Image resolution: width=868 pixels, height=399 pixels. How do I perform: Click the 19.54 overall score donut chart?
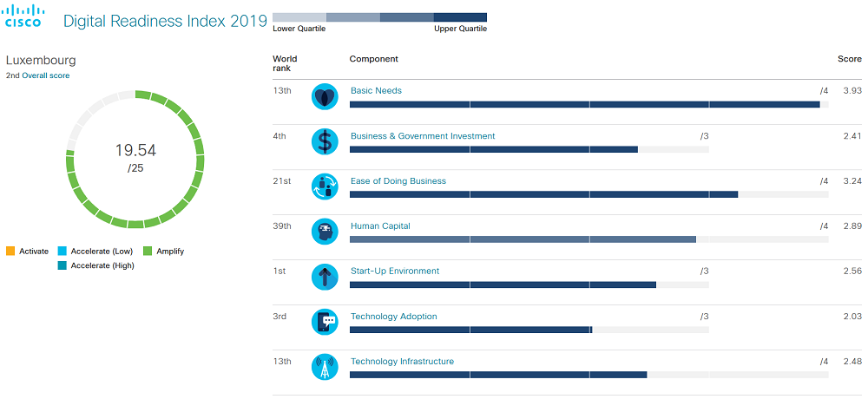click(135, 160)
